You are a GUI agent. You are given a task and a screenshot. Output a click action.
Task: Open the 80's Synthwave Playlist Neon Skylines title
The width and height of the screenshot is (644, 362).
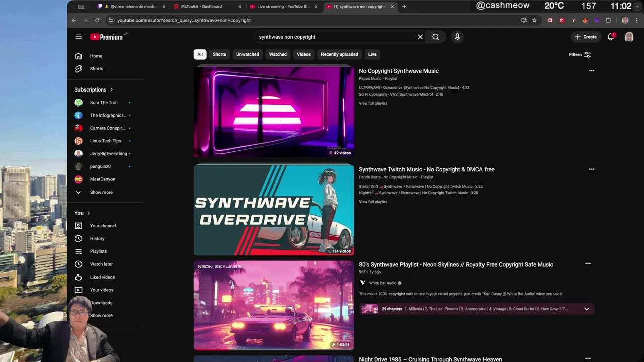click(456, 264)
